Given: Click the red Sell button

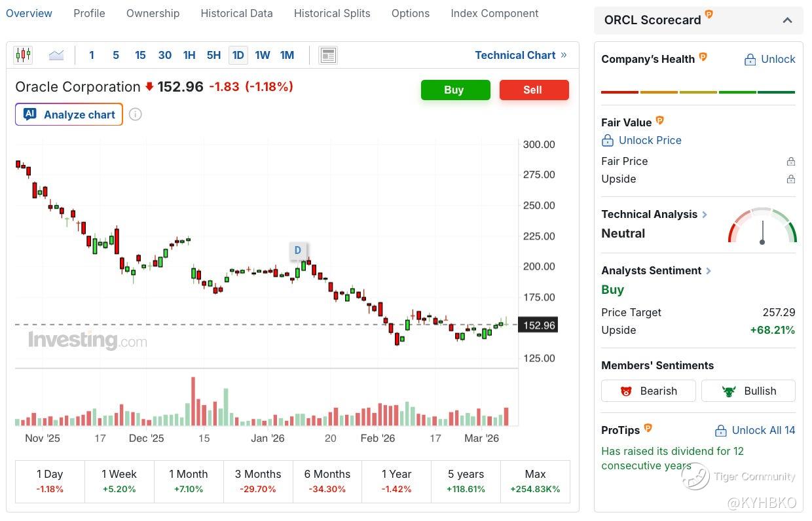Looking at the screenshot, I should pos(534,90).
